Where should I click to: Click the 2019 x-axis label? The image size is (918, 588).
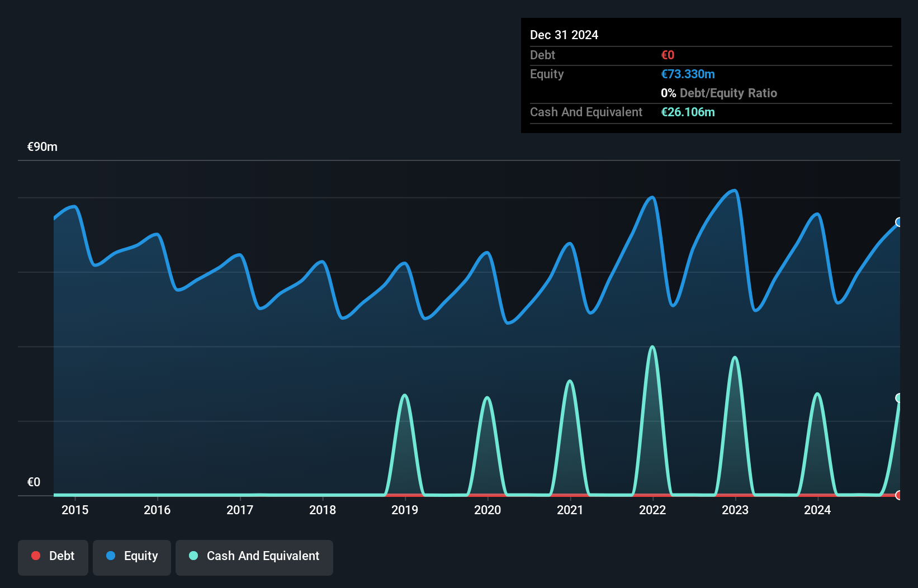(x=405, y=510)
